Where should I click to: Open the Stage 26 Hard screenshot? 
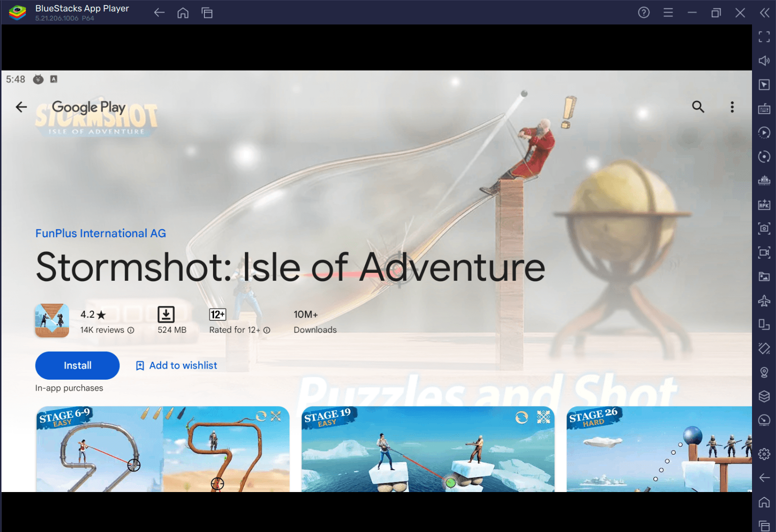(659, 449)
